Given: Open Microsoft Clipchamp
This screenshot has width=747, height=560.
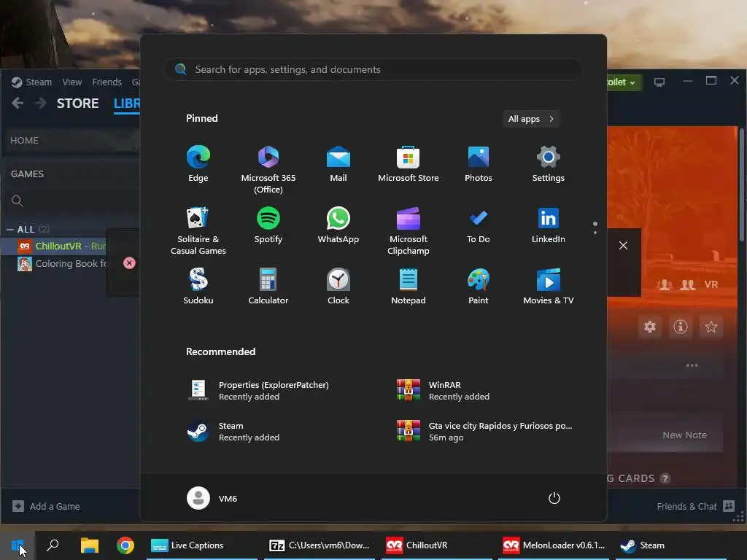Looking at the screenshot, I should pos(409,231).
